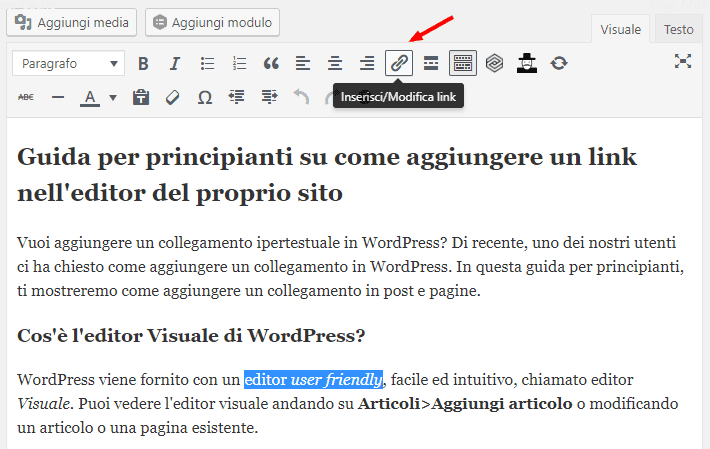Switch to the Visuale tab

(620, 29)
